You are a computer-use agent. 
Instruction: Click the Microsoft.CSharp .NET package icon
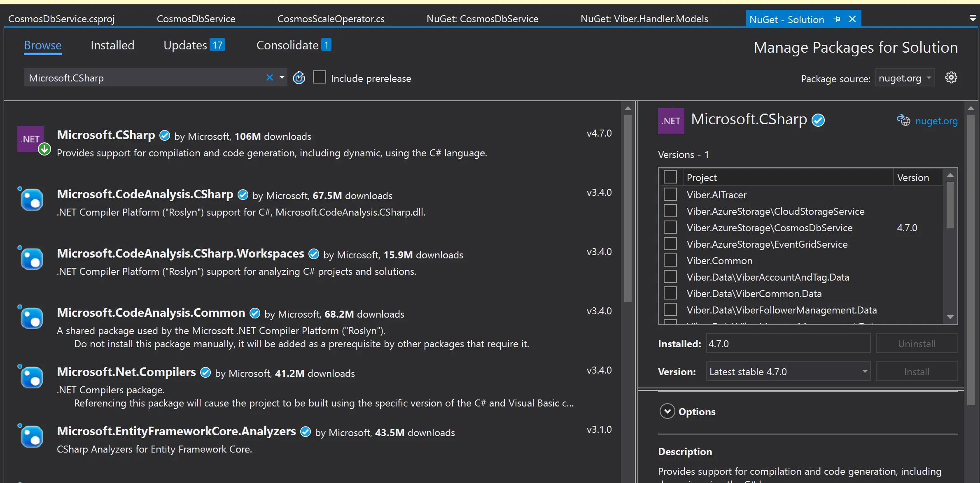[x=30, y=139]
